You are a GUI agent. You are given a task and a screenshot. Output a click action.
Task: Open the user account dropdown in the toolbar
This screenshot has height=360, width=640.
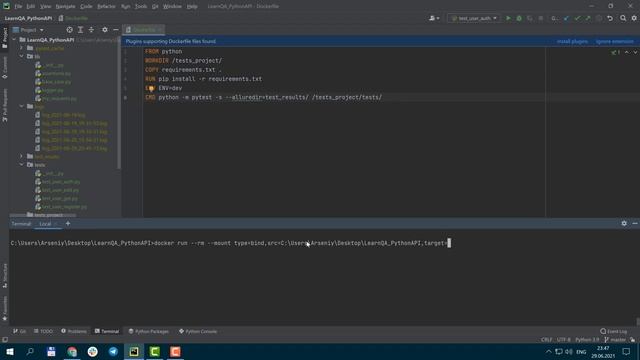point(434,18)
